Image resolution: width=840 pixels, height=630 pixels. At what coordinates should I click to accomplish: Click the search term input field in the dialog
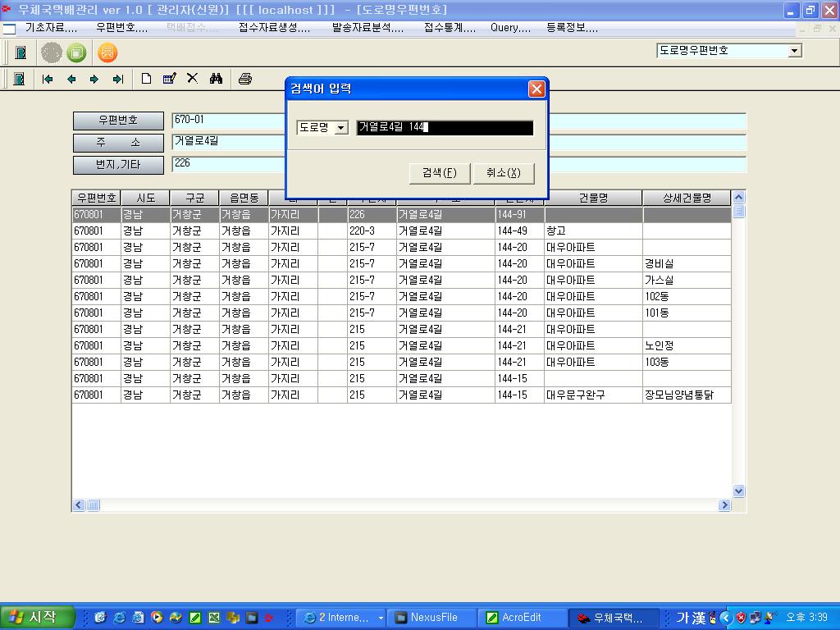pyautogui.click(x=445, y=128)
